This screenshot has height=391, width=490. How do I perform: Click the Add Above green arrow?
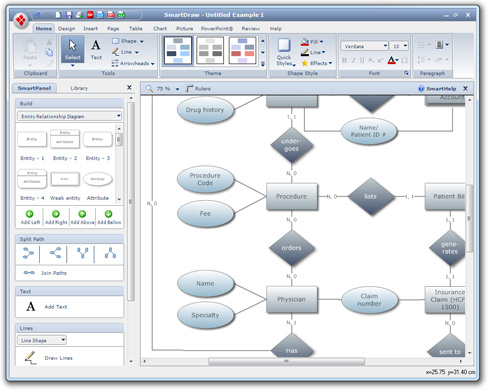tap(82, 214)
